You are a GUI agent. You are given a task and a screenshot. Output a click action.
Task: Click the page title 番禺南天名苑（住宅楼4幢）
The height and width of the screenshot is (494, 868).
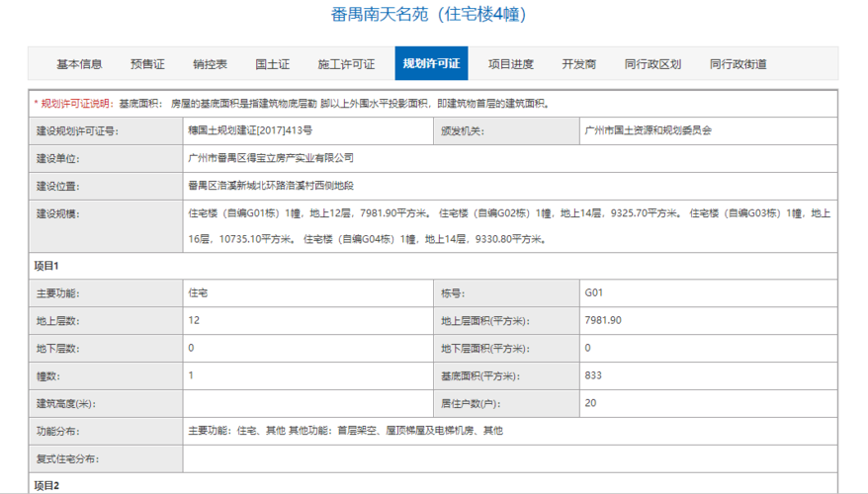click(427, 15)
